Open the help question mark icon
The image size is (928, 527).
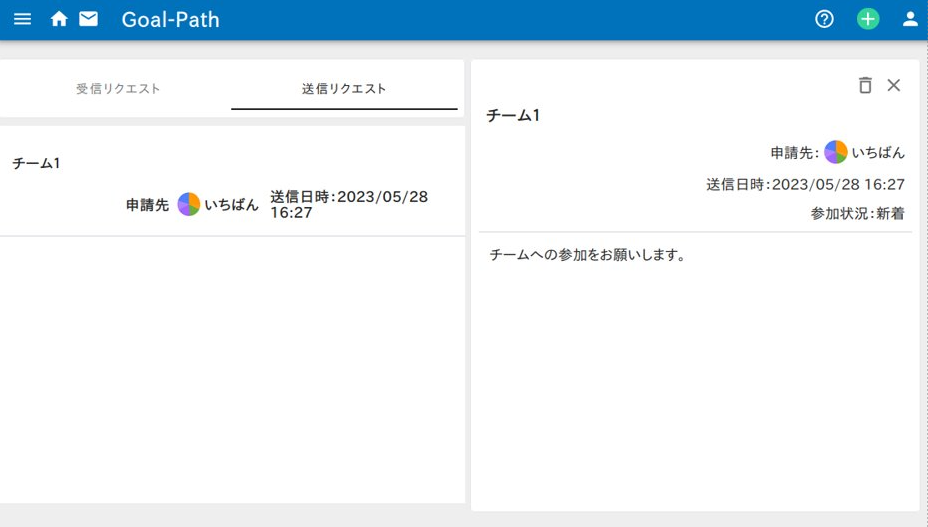(824, 19)
